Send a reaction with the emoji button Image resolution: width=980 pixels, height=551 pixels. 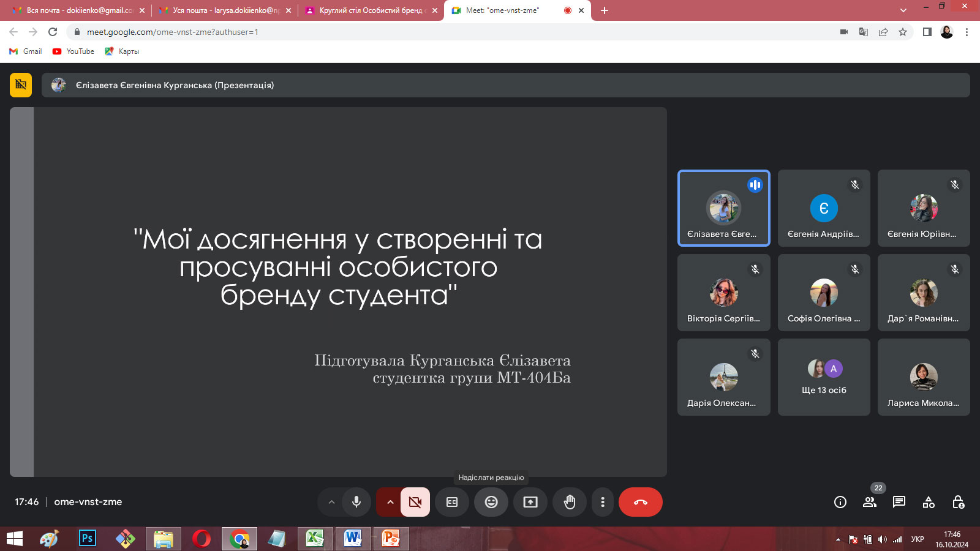491,502
